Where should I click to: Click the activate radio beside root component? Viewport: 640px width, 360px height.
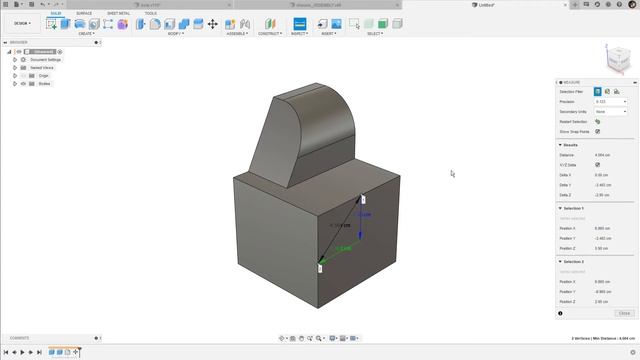[60, 52]
